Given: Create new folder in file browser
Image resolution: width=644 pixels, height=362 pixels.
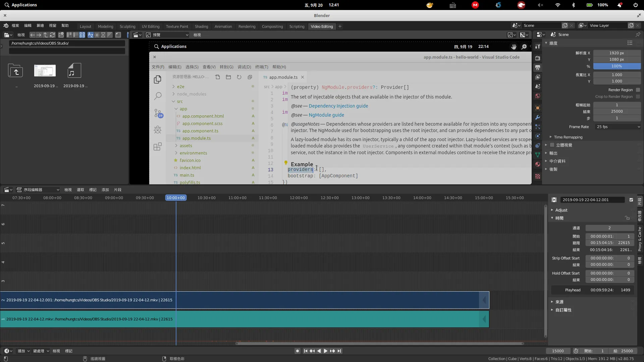Looking at the screenshot, I should point(61,35).
